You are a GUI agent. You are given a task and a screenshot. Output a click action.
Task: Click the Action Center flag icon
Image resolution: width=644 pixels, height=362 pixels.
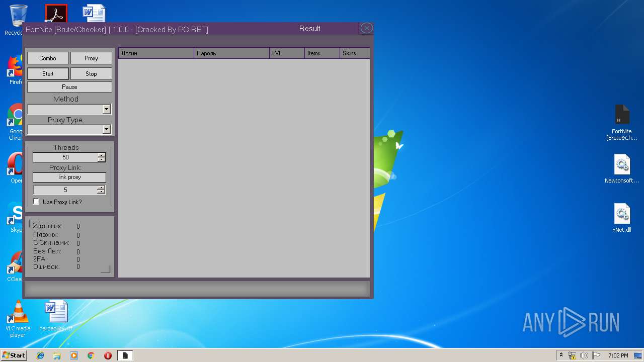596,355
